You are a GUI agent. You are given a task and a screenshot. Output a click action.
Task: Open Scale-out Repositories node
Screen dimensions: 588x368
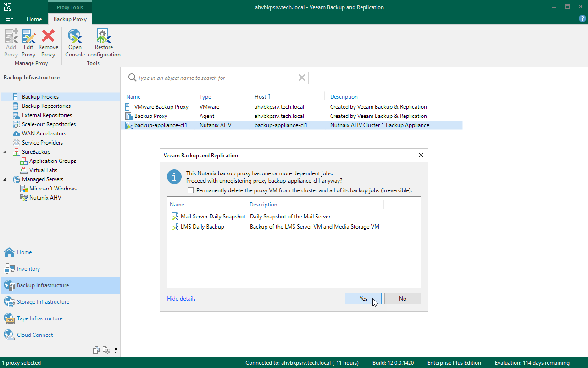pyautogui.click(x=49, y=124)
